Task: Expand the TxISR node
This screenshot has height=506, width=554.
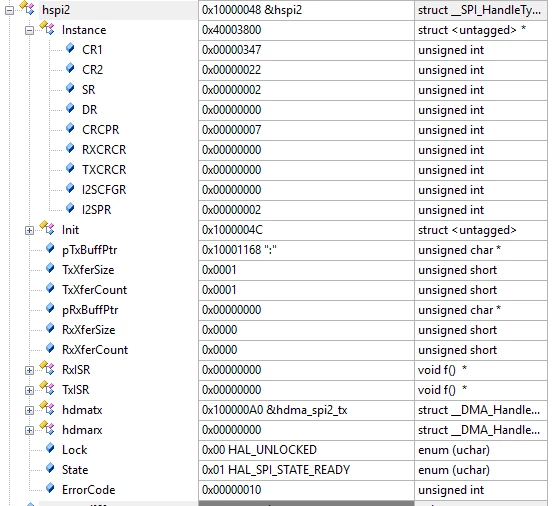Action: click(30, 390)
